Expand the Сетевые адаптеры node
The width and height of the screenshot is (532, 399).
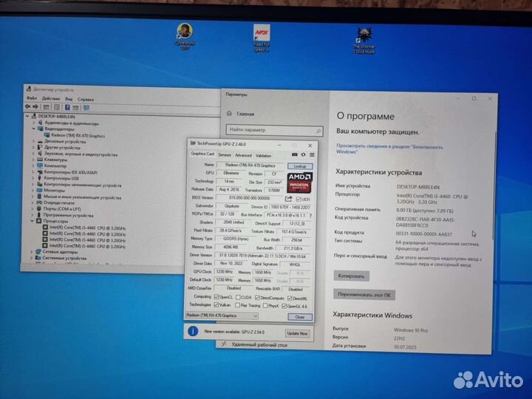32,252
